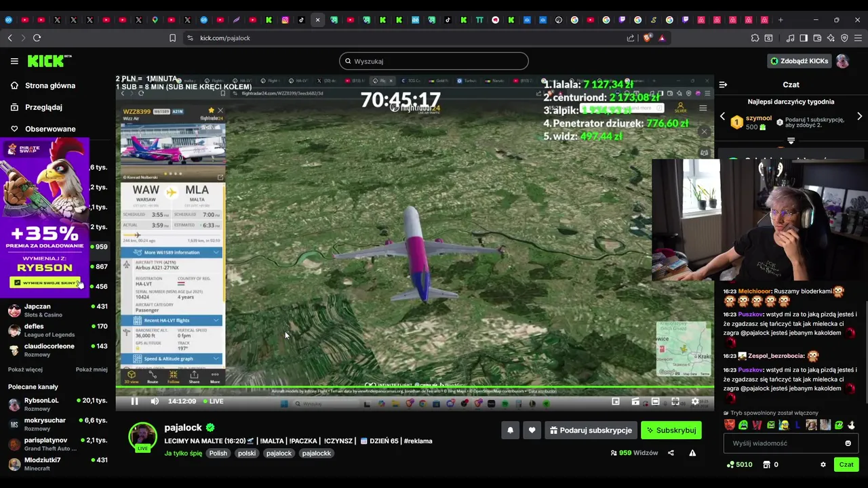Open Brave Wallet icon in toolbar
868x488 pixels.
pos(817,38)
